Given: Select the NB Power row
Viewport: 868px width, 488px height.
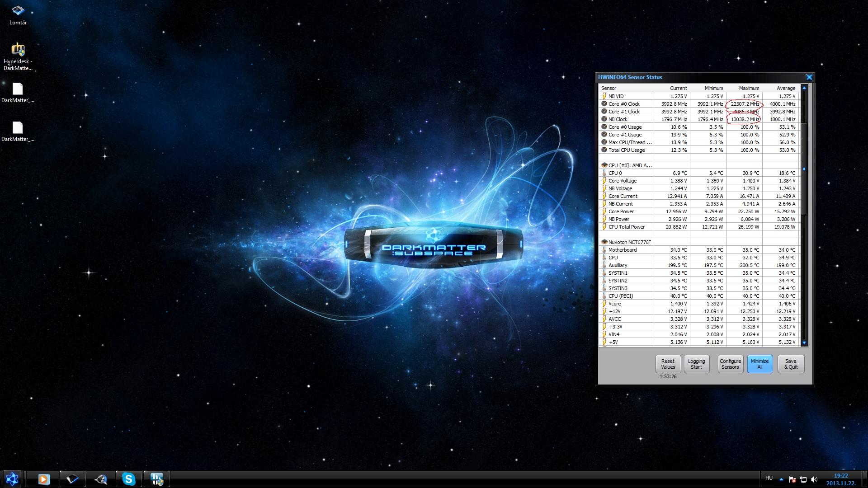Looking at the screenshot, I should coord(699,219).
